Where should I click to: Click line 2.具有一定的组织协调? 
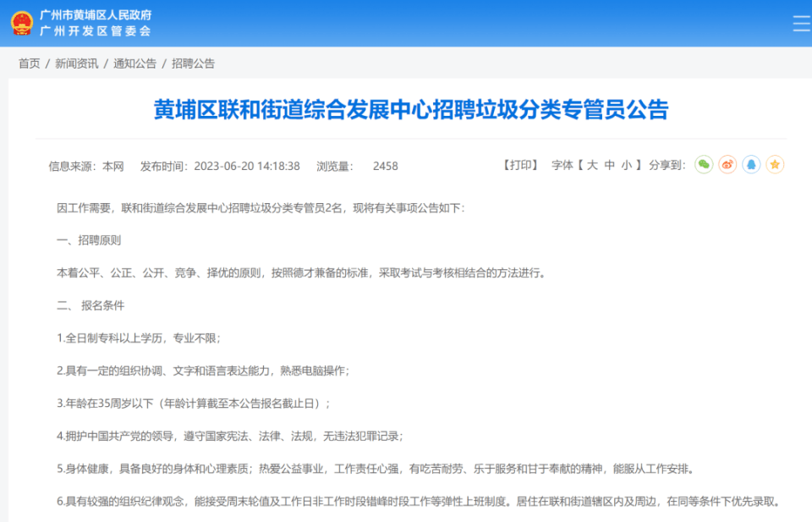(x=203, y=371)
